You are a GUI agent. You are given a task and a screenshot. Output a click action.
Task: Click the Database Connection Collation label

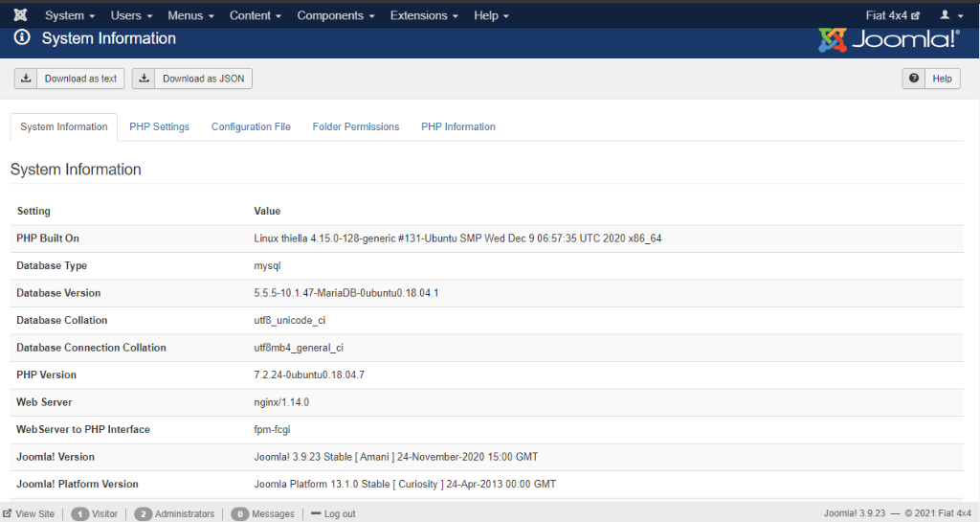(91, 348)
